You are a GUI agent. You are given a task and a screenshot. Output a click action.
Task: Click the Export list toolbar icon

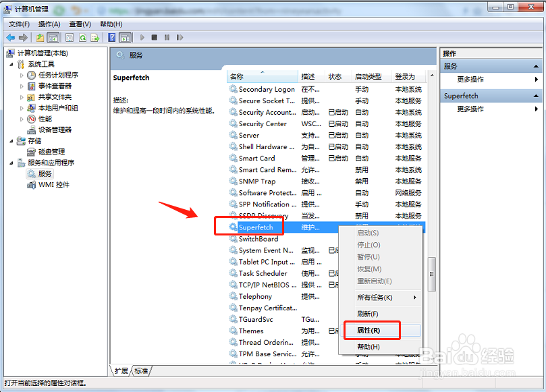click(x=94, y=37)
